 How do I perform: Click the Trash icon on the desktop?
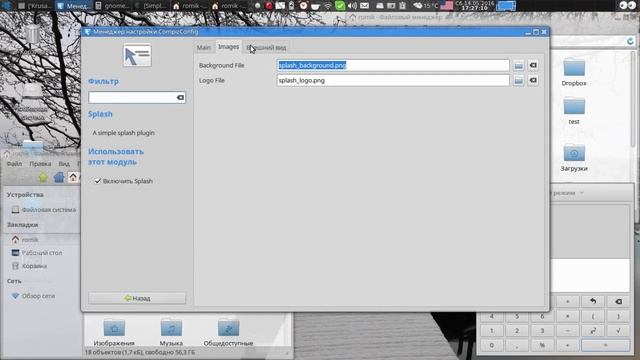(x=32, y=33)
